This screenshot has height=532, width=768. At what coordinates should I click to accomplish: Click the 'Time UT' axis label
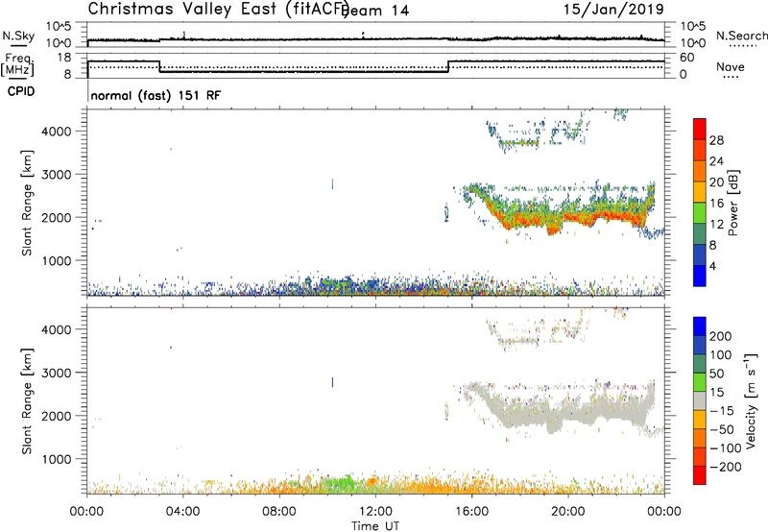coord(375,525)
